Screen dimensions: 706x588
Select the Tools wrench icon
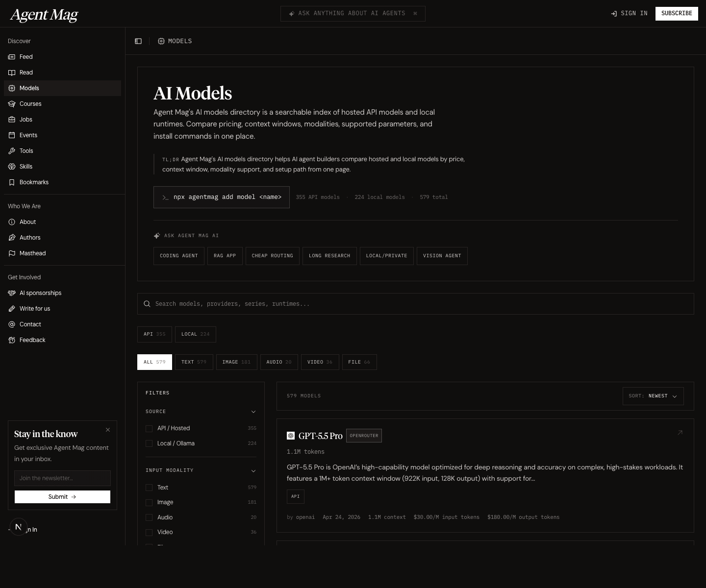[12, 151]
